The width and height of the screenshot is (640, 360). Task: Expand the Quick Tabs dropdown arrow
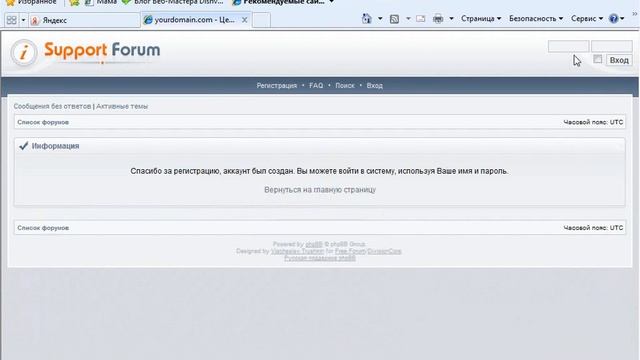(x=23, y=20)
